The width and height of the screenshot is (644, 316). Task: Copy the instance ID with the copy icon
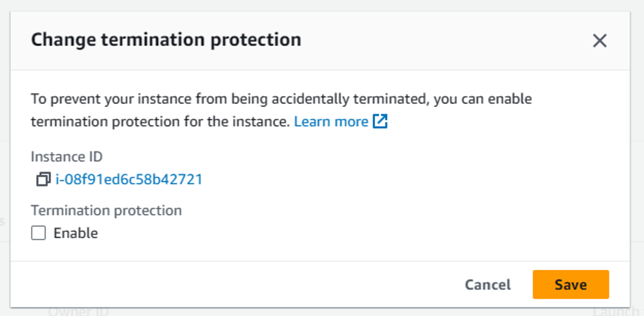tap(43, 179)
